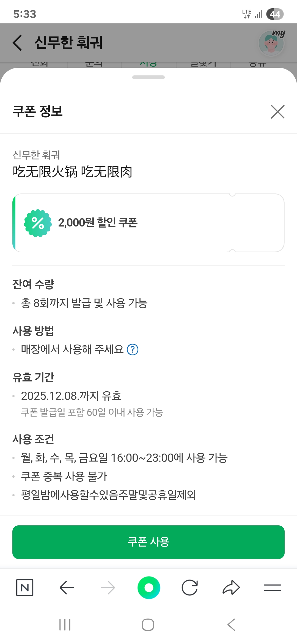Open the browser hamburger menu
Viewport: 297px width, 644px height.
(272, 588)
